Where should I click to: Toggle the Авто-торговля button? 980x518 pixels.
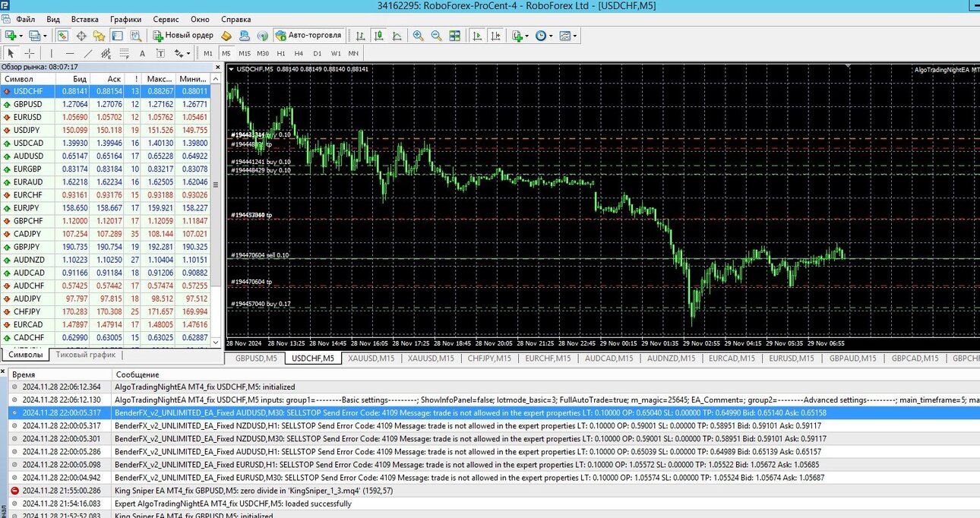point(309,36)
